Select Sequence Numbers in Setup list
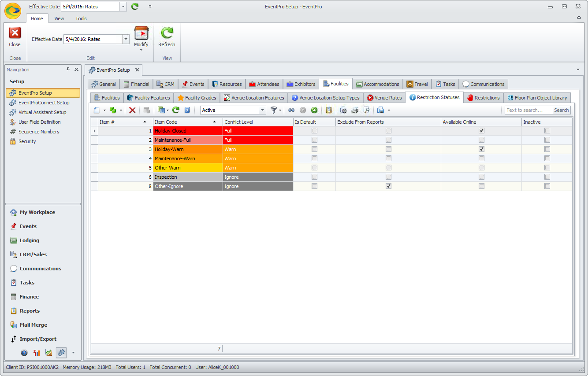588x376 pixels. point(39,132)
